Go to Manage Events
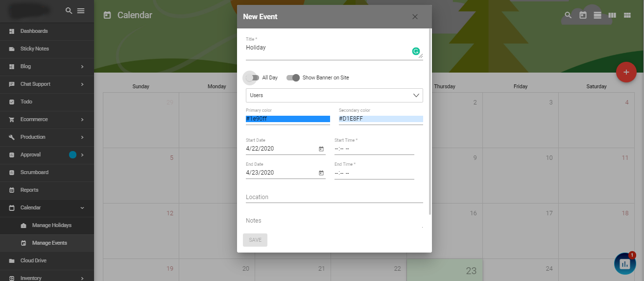644x281 pixels. point(47,243)
